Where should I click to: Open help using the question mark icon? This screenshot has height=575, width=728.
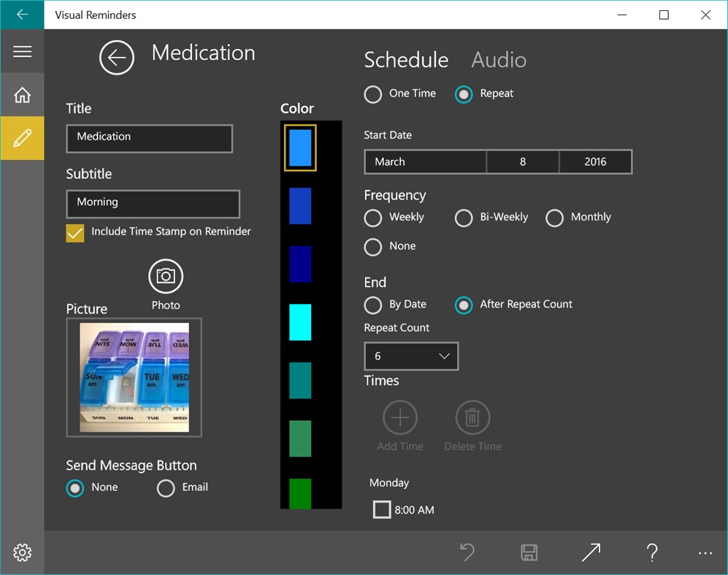point(652,552)
